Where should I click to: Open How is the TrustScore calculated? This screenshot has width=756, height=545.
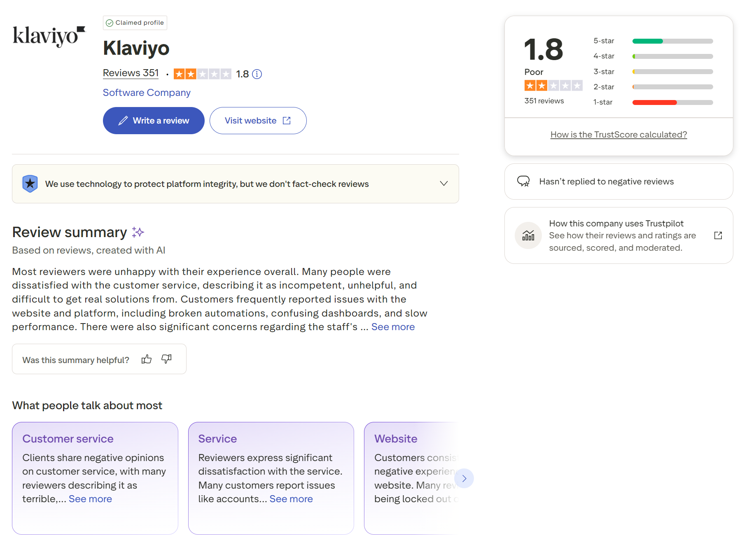pyautogui.click(x=618, y=134)
